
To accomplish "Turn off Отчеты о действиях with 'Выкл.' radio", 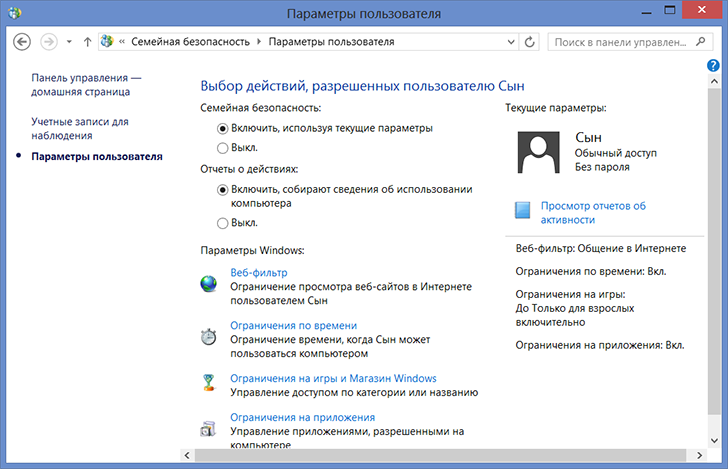I will click(222, 223).
